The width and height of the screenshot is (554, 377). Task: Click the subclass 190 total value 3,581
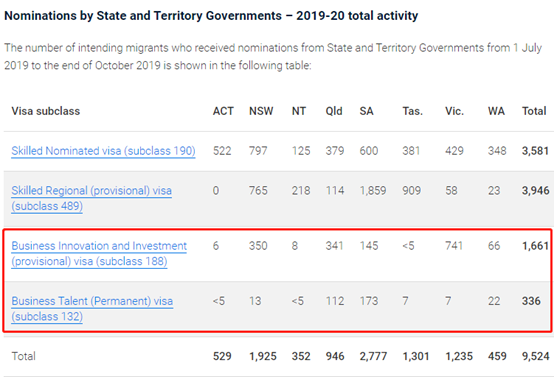[x=535, y=151]
